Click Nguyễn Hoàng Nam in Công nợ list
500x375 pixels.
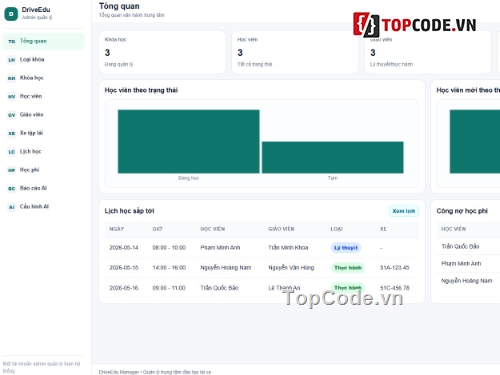tap(467, 281)
